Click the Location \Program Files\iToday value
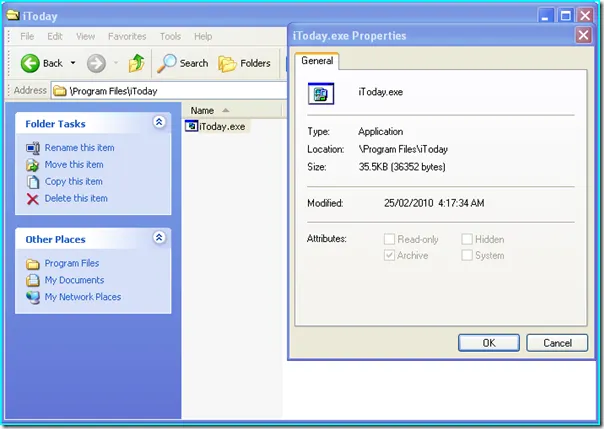604x429 pixels. (403, 149)
